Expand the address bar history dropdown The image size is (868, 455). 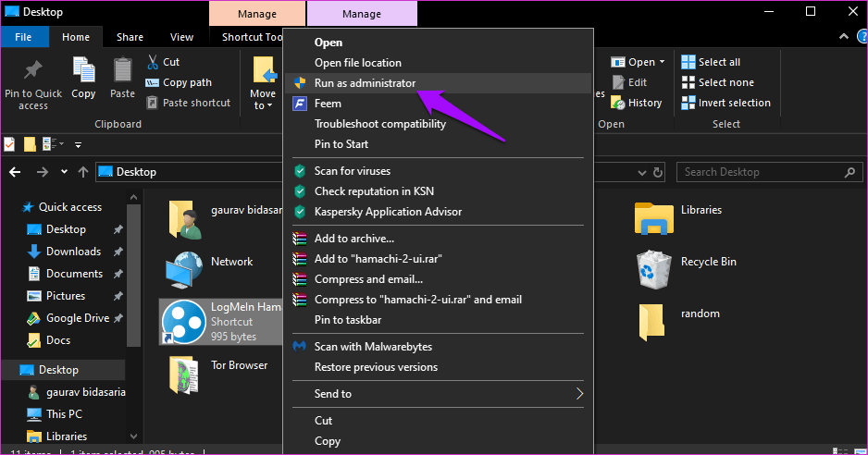coord(641,172)
